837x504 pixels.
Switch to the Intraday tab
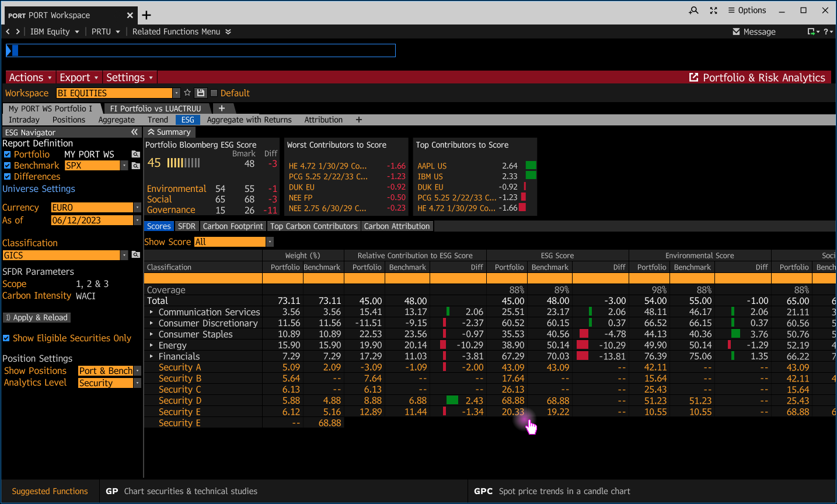point(24,120)
